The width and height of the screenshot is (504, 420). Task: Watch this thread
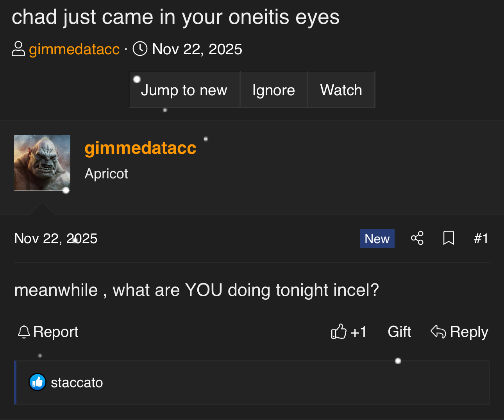click(x=341, y=90)
